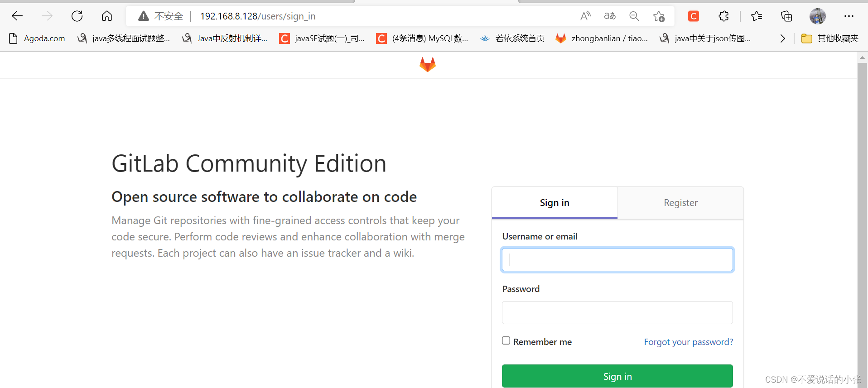Open the 其他收藏夹 bookmarks folder

click(x=830, y=38)
